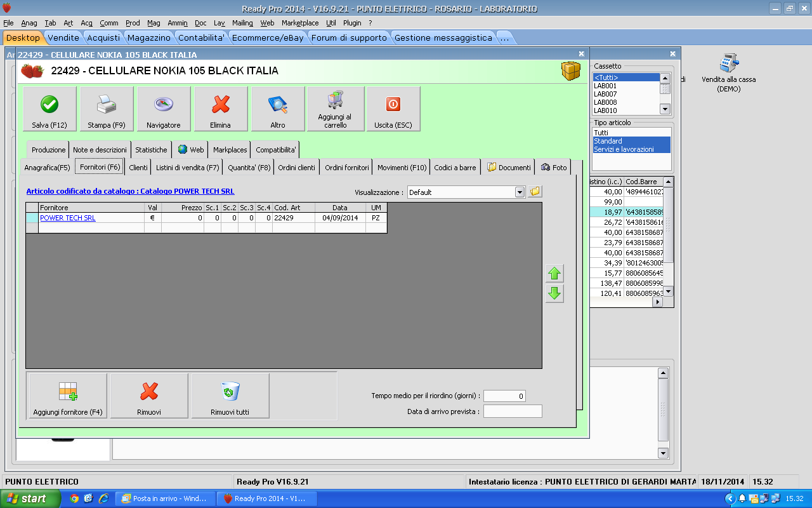Open the Ordini clienti tab

pyautogui.click(x=297, y=168)
